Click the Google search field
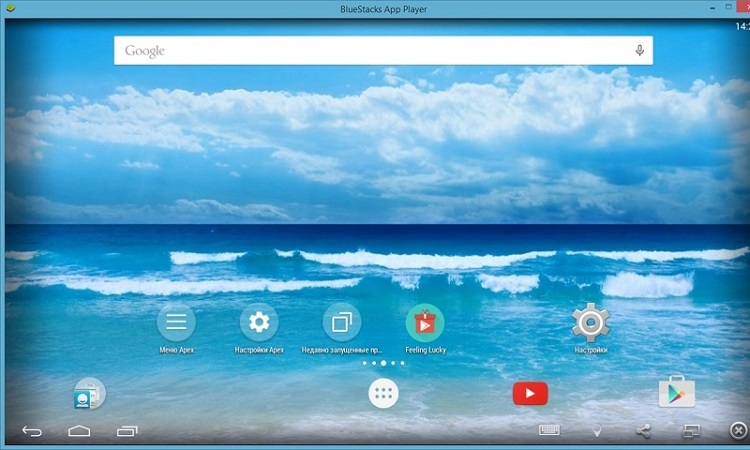750x450 pixels. pos(370,51)
